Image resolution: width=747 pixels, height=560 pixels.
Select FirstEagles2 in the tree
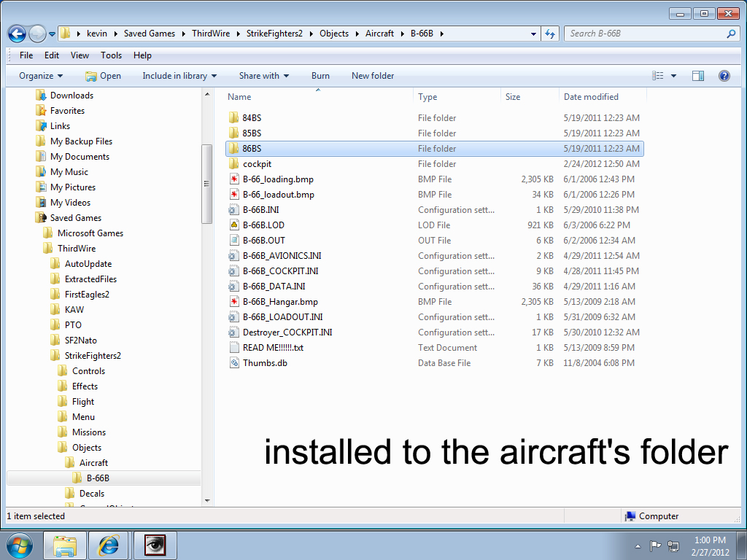(x=87, y=295)
